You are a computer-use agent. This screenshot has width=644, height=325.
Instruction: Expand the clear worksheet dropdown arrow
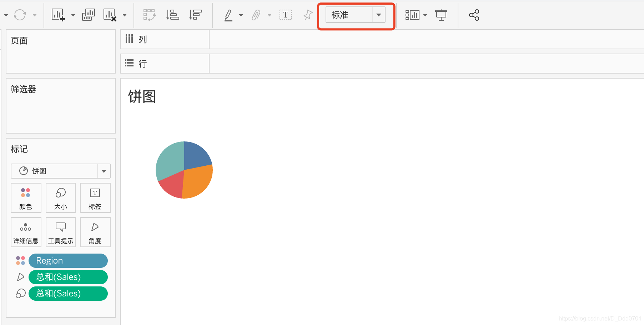point(125,15)
